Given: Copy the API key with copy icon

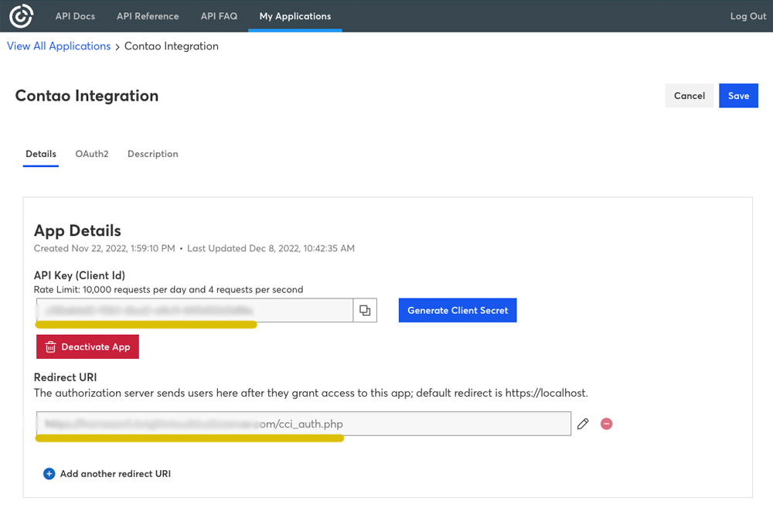Looking at the screenshot, I should pyautogui.click(x=365, y=310).
